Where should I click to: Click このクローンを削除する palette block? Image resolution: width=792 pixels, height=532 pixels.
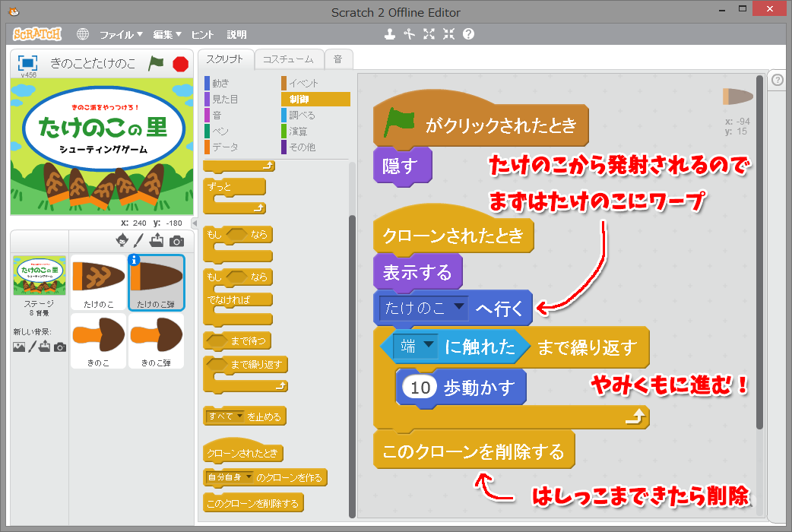coord(253,503)
